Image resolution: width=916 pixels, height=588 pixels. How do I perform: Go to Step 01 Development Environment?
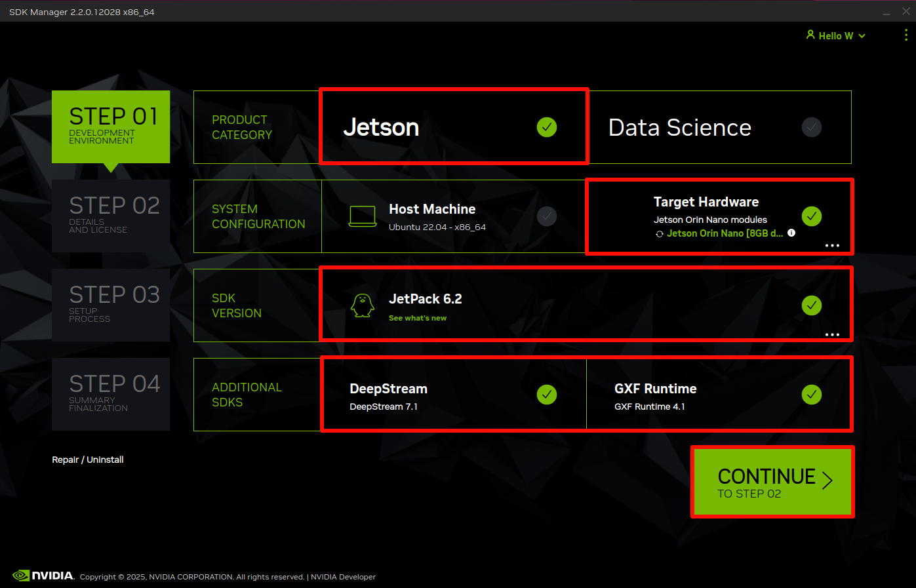(111, 127)
